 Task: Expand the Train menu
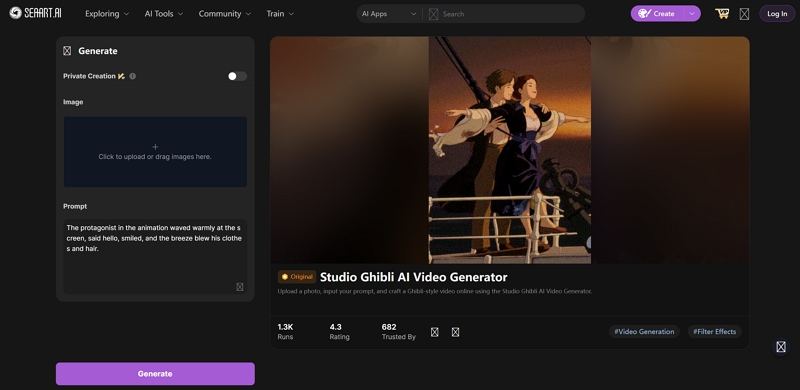tap(280, 14)
